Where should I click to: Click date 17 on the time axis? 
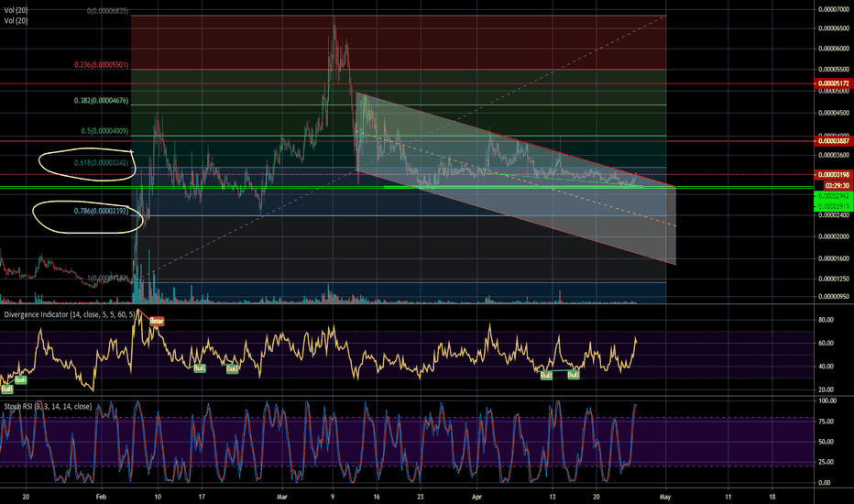(203, 497)
